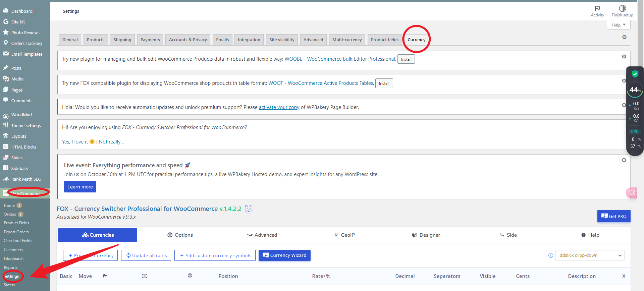The image size is (644, 291).
Task: Click the Get PRO button
Action: [x=614, y=216]
